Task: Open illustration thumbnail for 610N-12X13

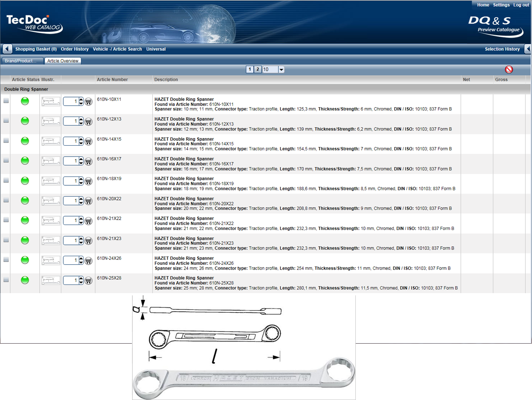Action: (x=51, y=121)
